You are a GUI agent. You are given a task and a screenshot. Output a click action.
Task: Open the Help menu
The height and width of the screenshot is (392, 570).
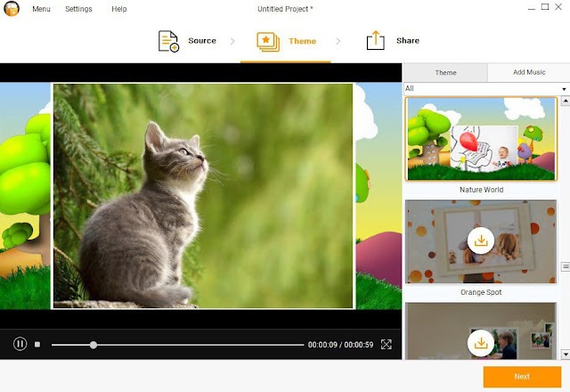point(119,9)
